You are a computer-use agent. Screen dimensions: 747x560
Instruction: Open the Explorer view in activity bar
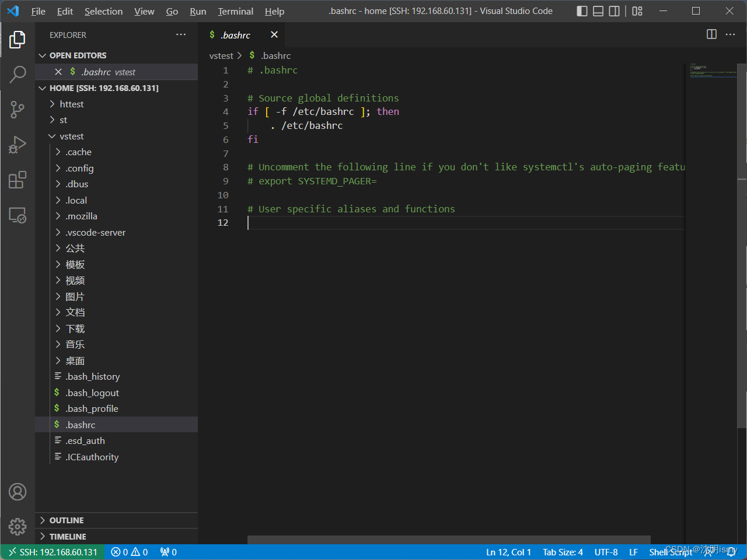[18, 40]
